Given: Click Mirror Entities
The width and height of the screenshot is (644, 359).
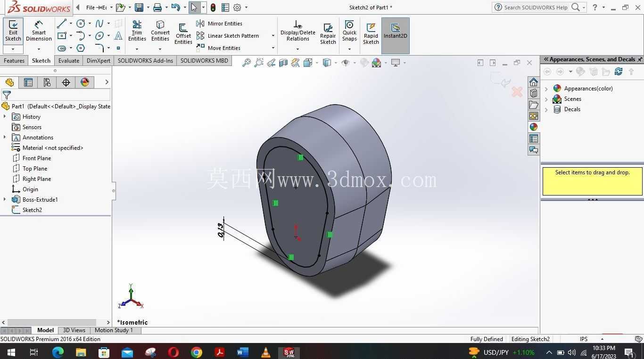Looking at the screenshot, I should (220, 24).
